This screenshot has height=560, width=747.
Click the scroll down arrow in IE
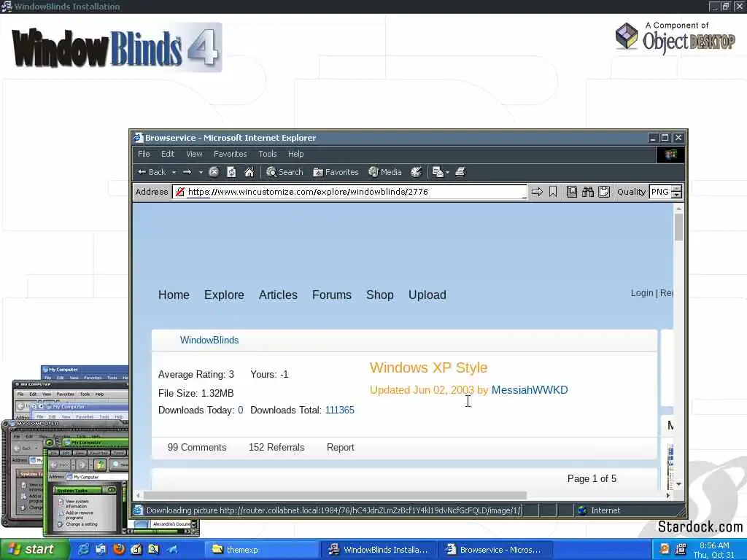[x=678, y=484]
